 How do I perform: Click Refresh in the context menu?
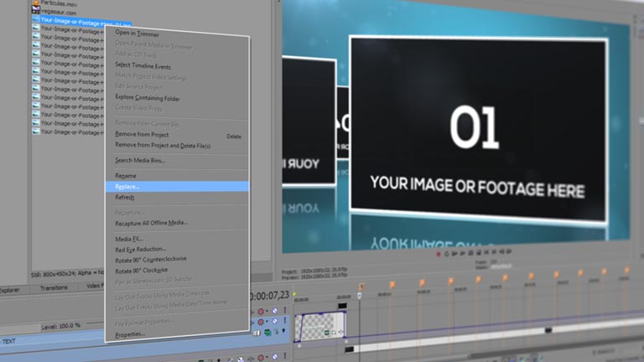[124, 198]
